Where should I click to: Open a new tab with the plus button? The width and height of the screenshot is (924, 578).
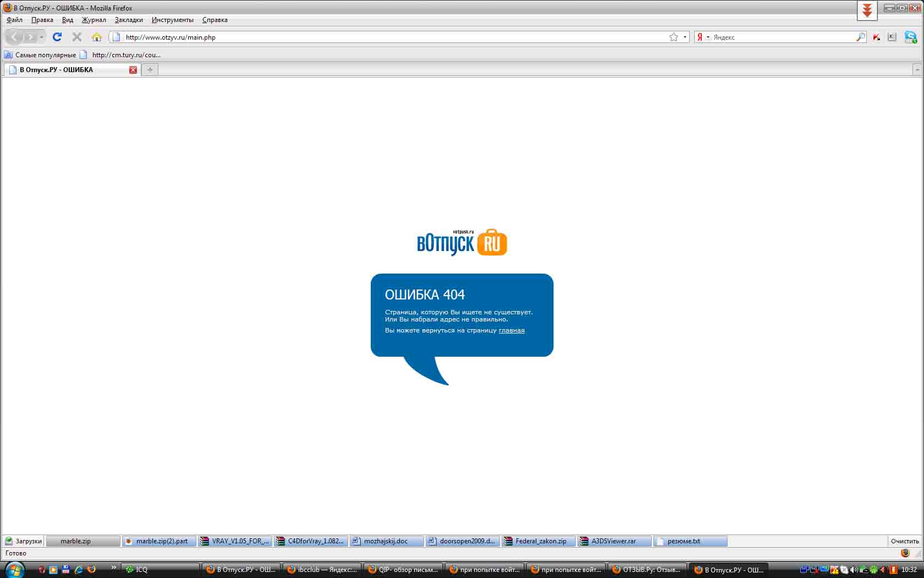[x=150, y=70]
